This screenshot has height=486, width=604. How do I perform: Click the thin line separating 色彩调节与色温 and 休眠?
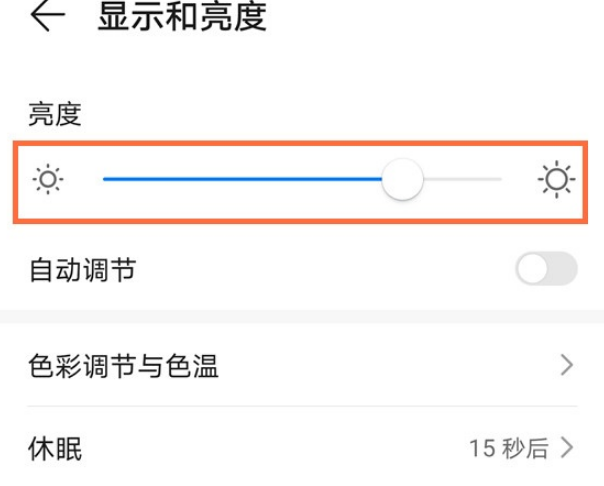tap(302, 406)
